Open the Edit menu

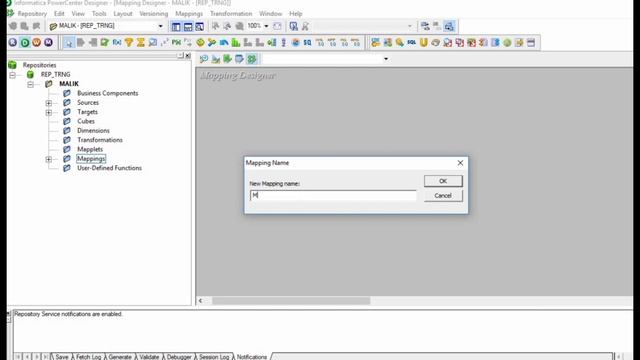pyautogui.click(x=59, y=13)
